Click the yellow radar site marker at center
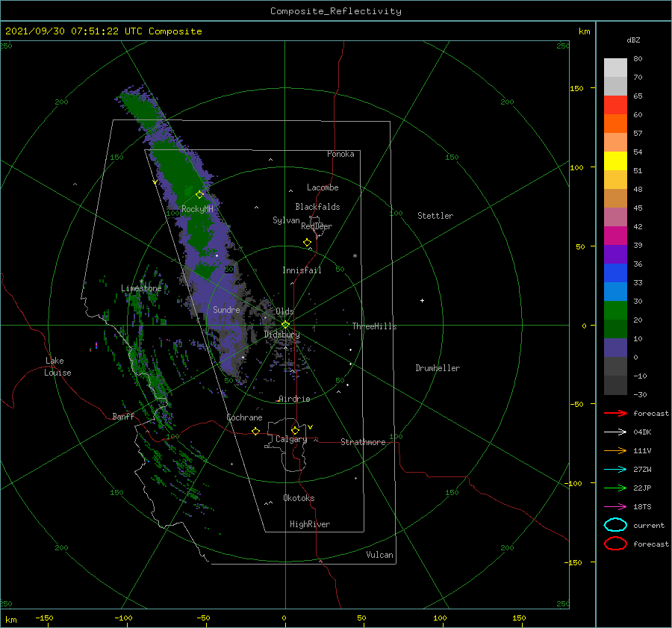Image resolution: width=672 pixels, height=628 pixels. [285, 325]
